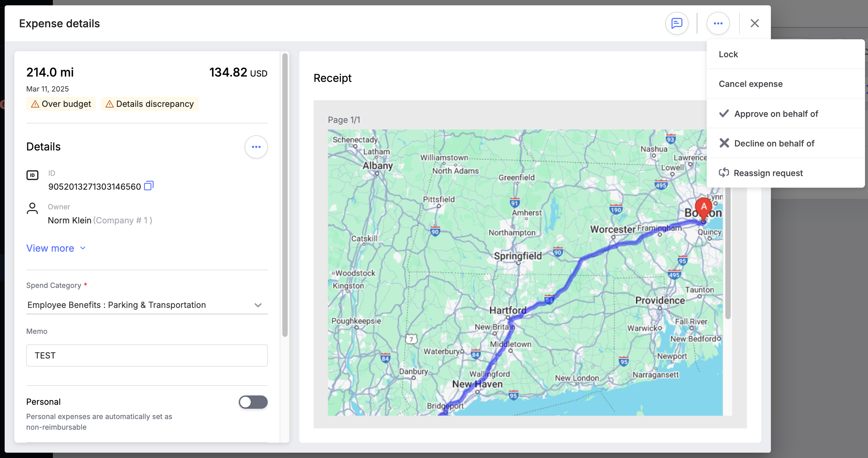The height and width of the screenshot is (458, 868).
Task: Click the Details discrepancy warning badge
Action: point(150,104)
